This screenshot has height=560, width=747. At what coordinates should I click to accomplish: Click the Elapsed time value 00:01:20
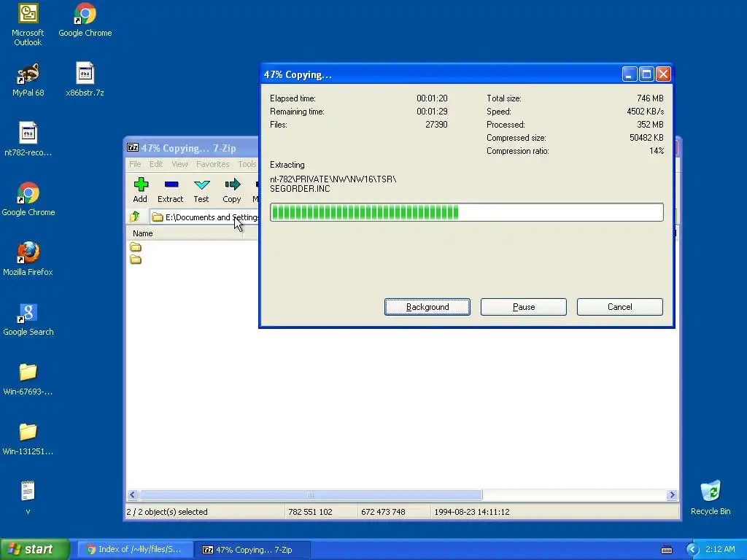pos(432,98)
